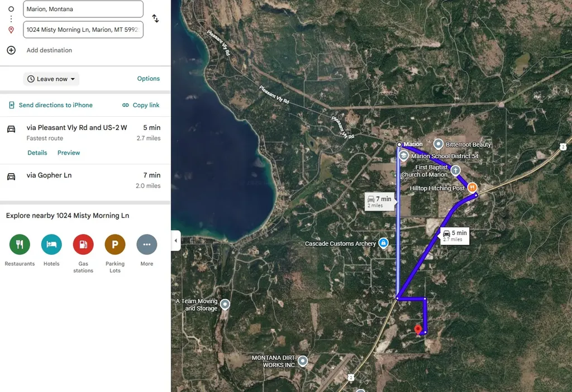The height and width of the screenshot is (392, 572).
Task: Click the 7 min route callout on map
Action: click(380, 201)
